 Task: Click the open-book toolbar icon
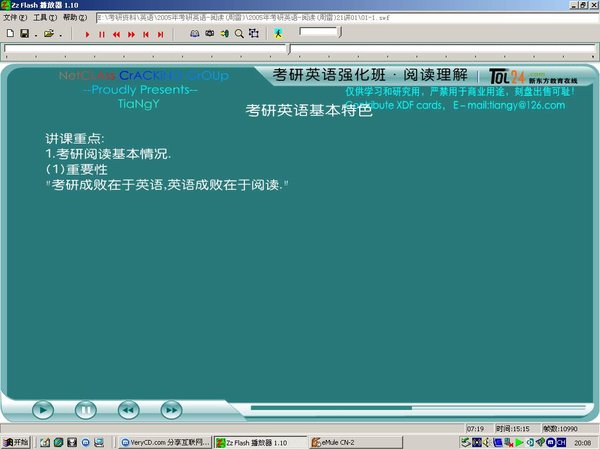click(x=194, y=34)
